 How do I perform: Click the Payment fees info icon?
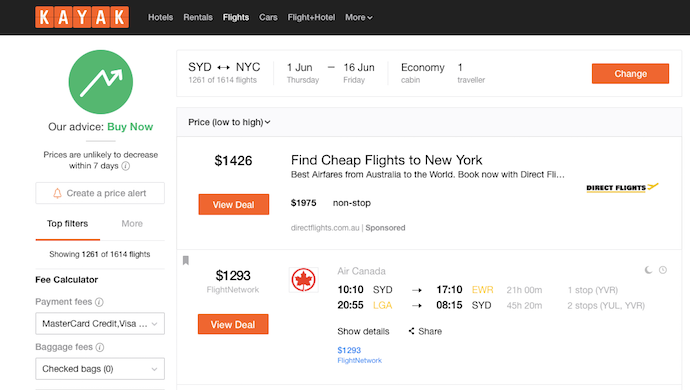point(99,302)
